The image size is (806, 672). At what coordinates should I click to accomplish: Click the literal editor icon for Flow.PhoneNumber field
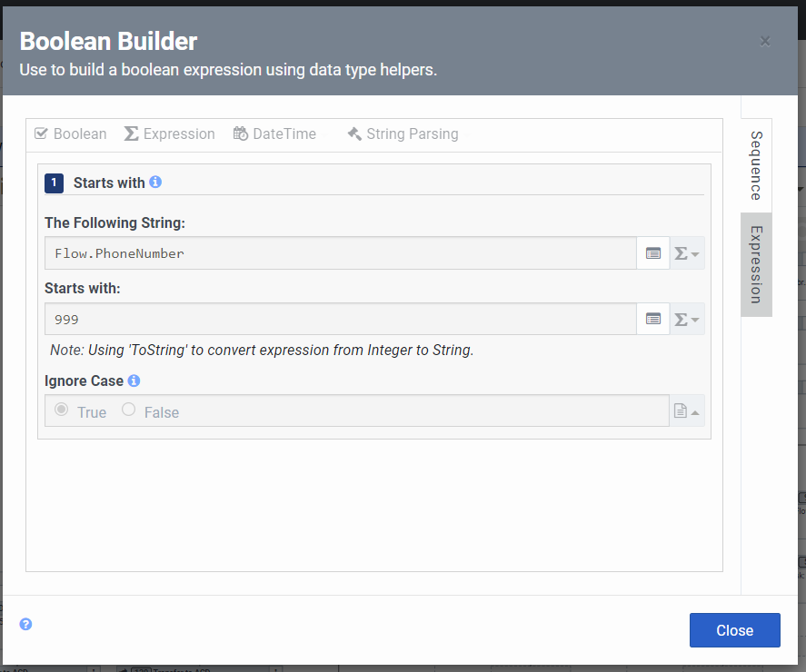coord(652,253)
